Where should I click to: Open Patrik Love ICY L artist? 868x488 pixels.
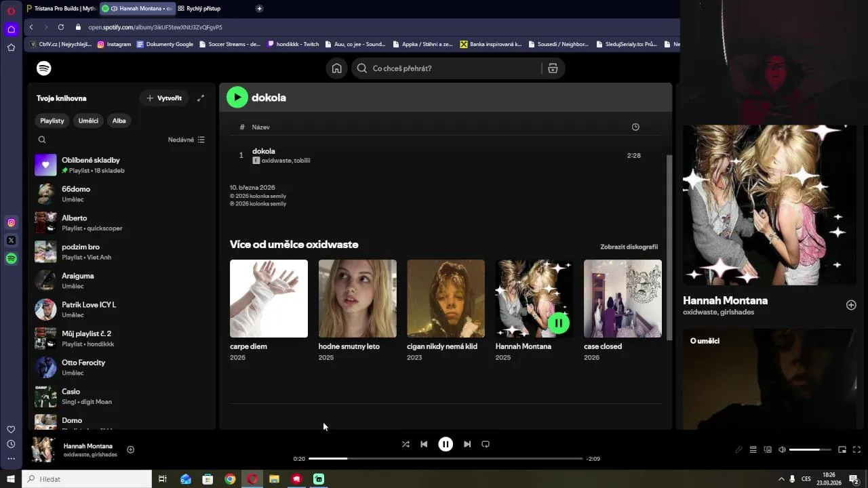coord(122,310)
